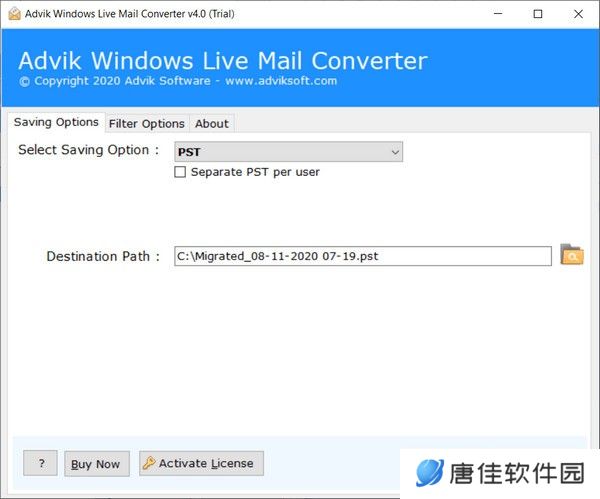Viewport: 600px width, 499px height.
Task: Click into the Destination Path field
Action: 363,256
